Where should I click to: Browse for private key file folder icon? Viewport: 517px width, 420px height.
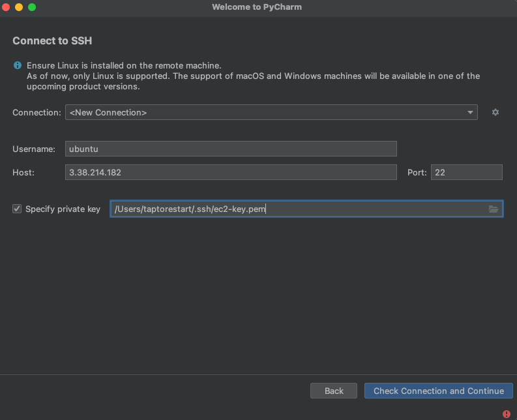[x=494, y=209]
